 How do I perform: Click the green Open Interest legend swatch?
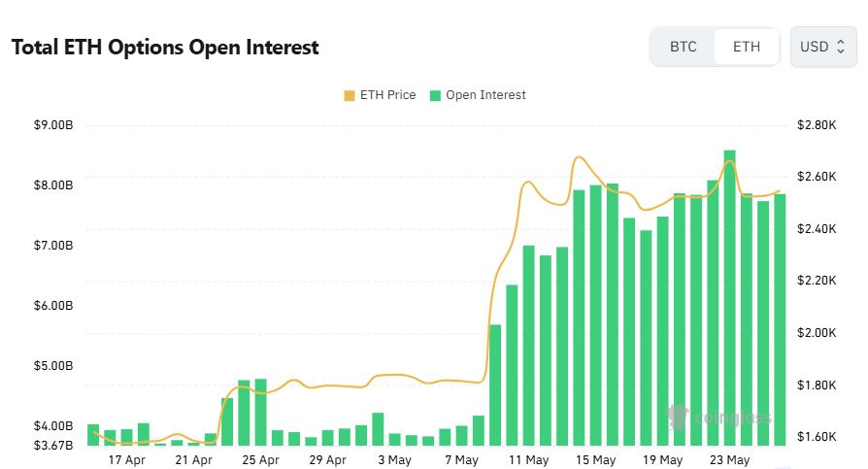pyautogui.click(x=436, y=96)
